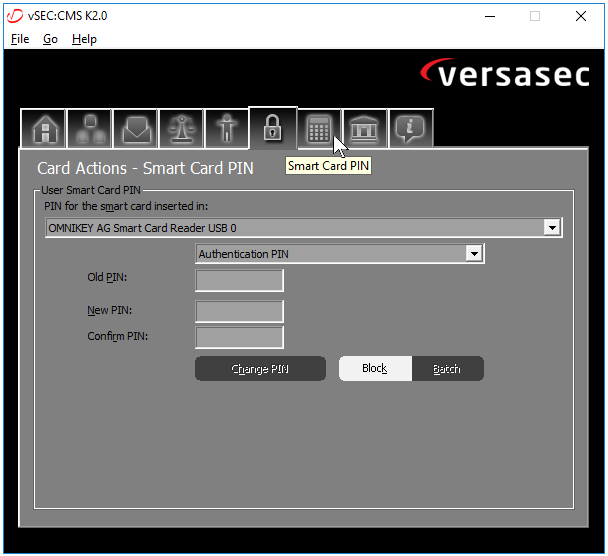Open the person figure tab icon
Viewport: 608px width, 556px height.
tap(227, 128)
